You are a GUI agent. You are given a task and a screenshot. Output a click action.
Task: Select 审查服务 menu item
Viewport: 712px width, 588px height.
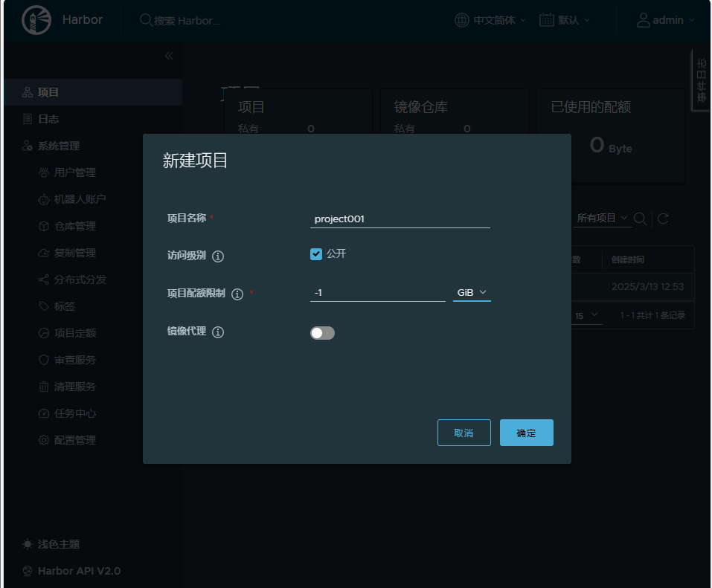point(75,360)
